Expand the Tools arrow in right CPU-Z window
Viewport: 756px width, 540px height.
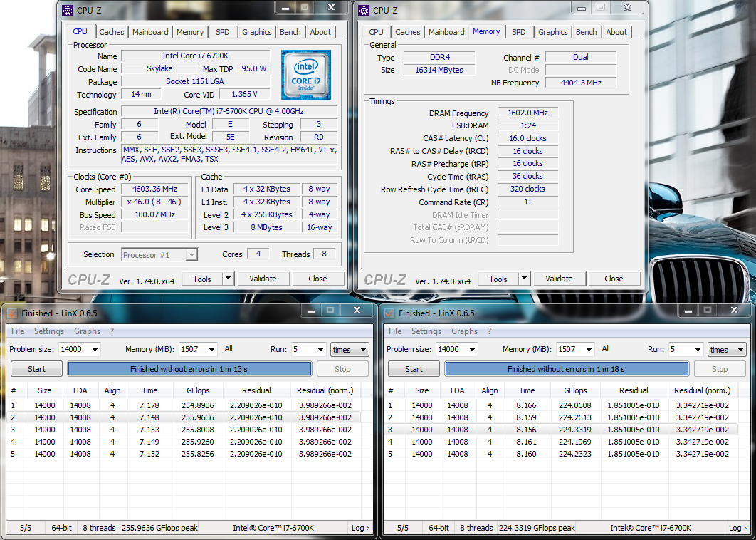click(x=524, y=279)
